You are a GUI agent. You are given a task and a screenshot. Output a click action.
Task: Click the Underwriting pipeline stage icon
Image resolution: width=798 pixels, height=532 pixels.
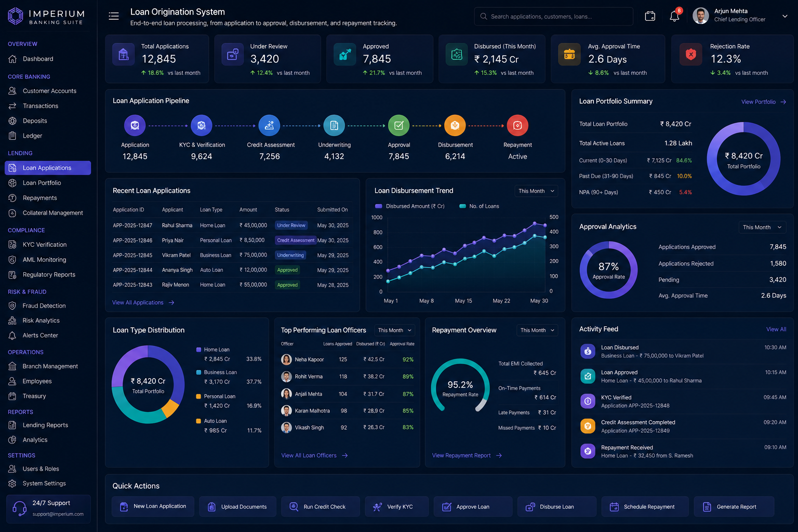click(x=334, y=125)
